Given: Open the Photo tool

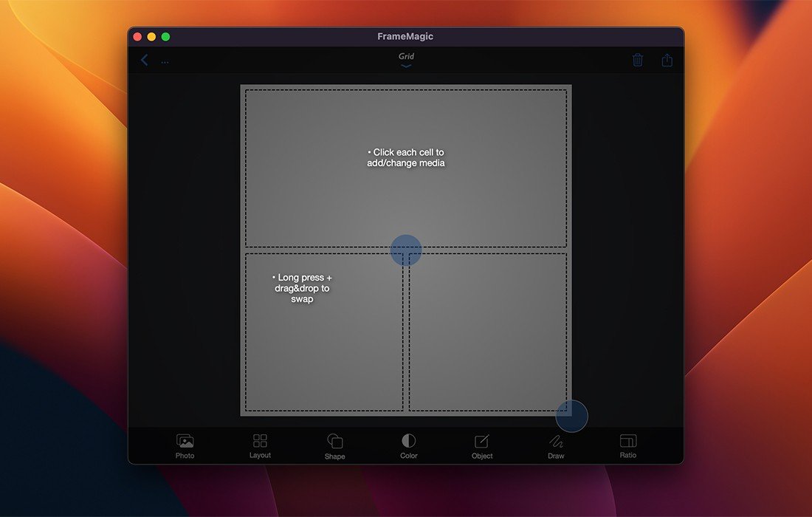Looking at the screenshot, I should coord(185,445).
